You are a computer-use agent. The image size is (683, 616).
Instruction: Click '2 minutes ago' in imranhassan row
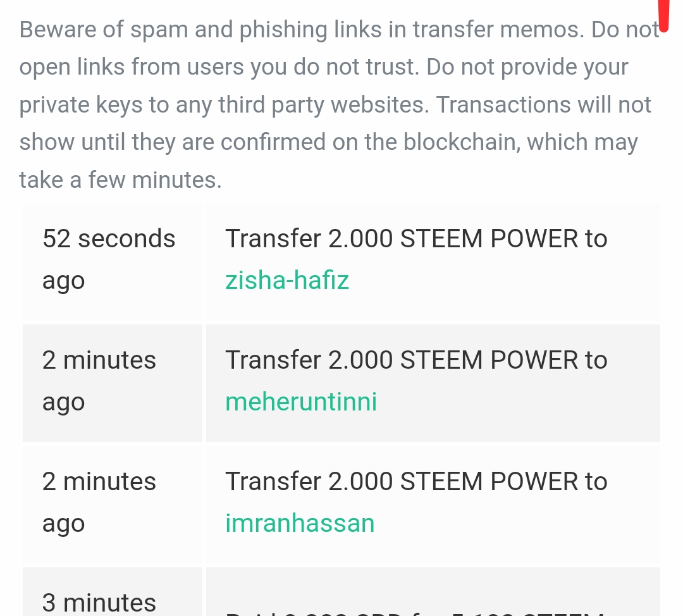(x=99, y=502)
